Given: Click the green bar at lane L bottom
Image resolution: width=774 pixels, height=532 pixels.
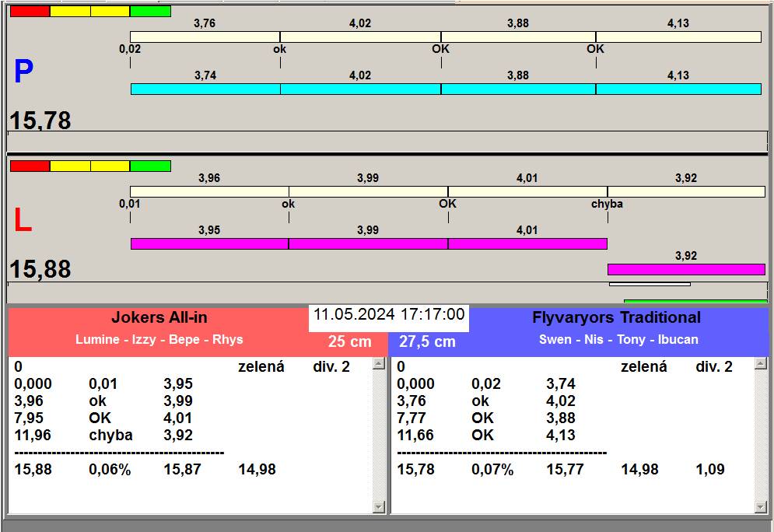Looking at the screenshot, I should pyautogui.click(x=695, y=300).
